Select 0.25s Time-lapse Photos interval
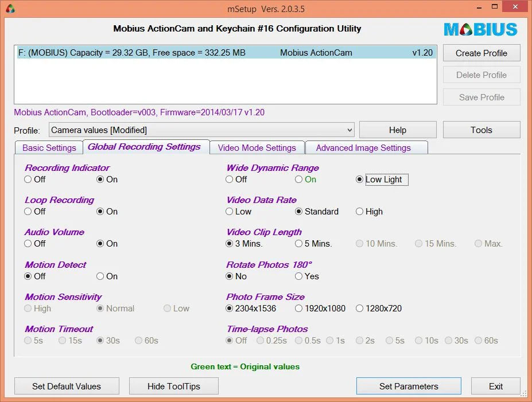Image resolution: width=532 pixels, height=402 pixels. tap(272, 341)
